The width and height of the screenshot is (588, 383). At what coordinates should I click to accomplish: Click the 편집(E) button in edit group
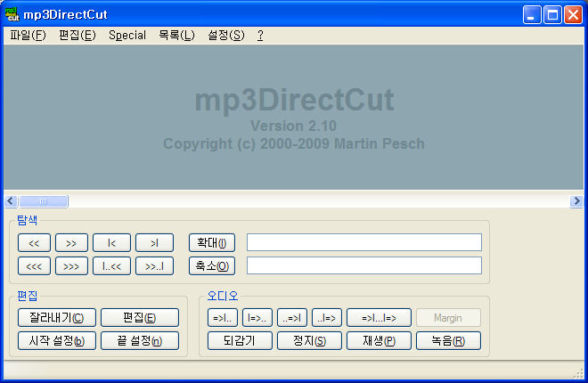[x=140, y=318]
